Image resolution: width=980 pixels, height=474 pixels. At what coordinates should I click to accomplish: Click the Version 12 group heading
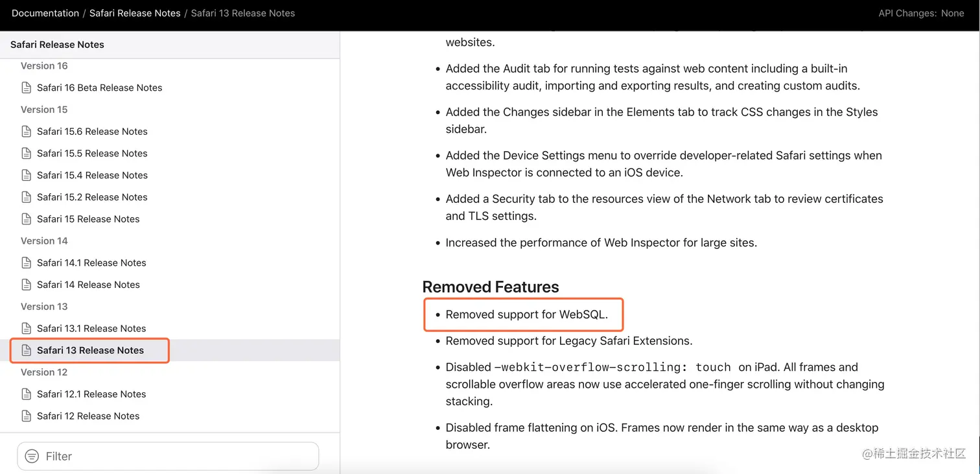click(x=44, y=372)
